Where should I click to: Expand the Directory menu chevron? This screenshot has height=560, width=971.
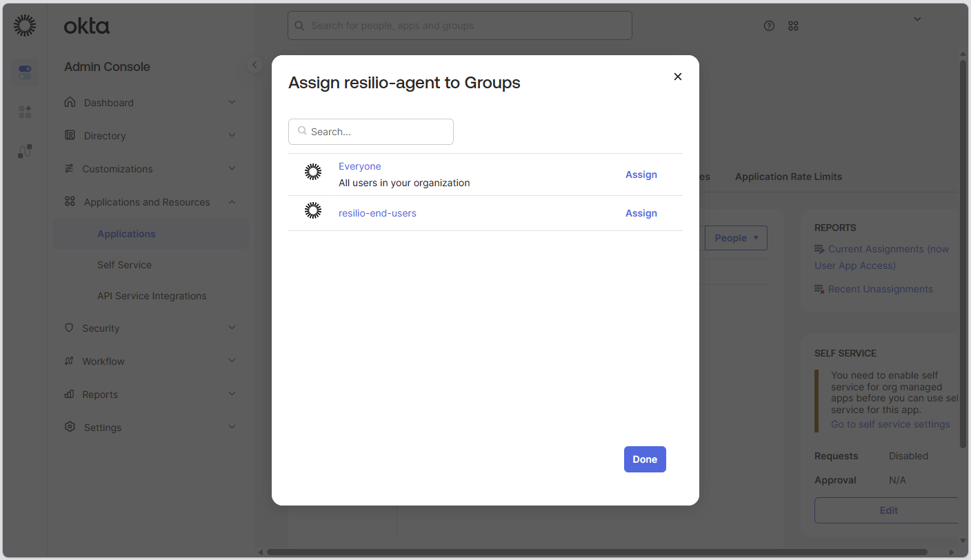click(232, 135)
